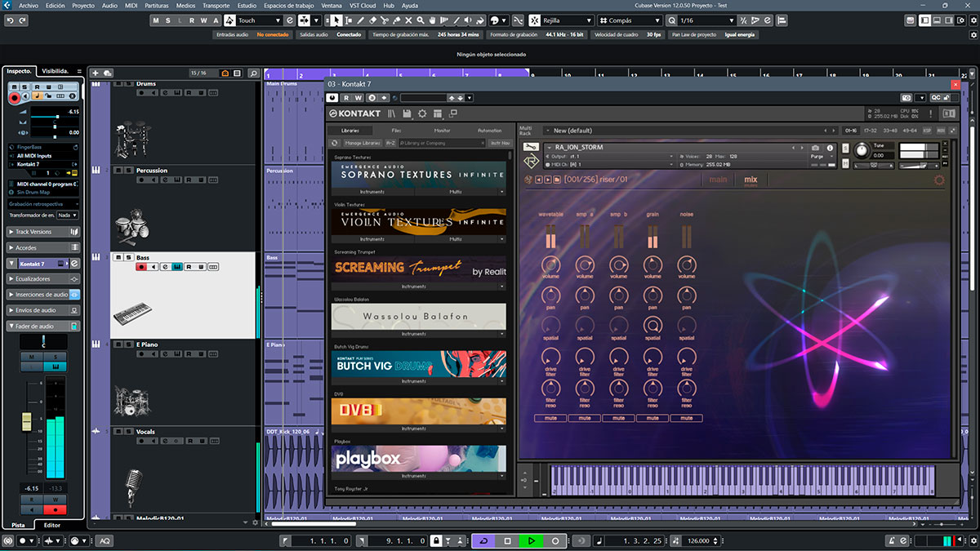
Task: Solo the Bass track
Action: pos(129,257)
